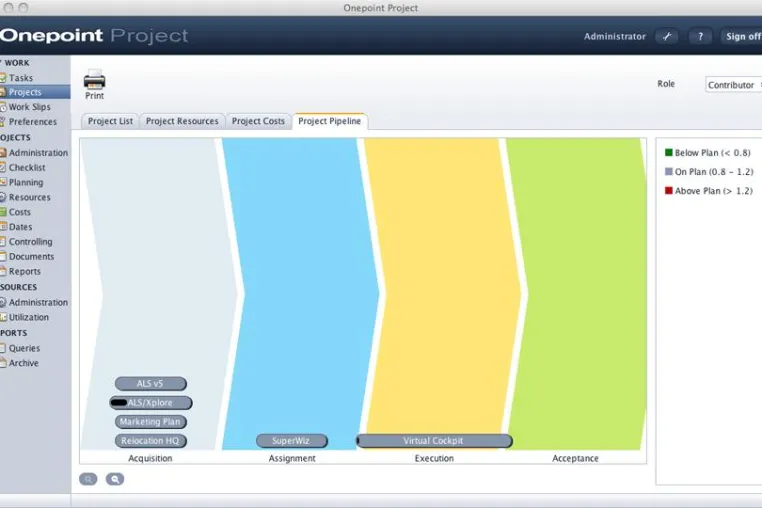Click the left zoom magnifier button
This screenshot has height=508, width=762.
tap(88, 479)
